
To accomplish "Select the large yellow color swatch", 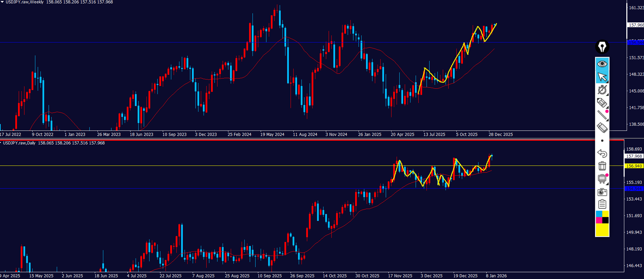I will point(602,230).
